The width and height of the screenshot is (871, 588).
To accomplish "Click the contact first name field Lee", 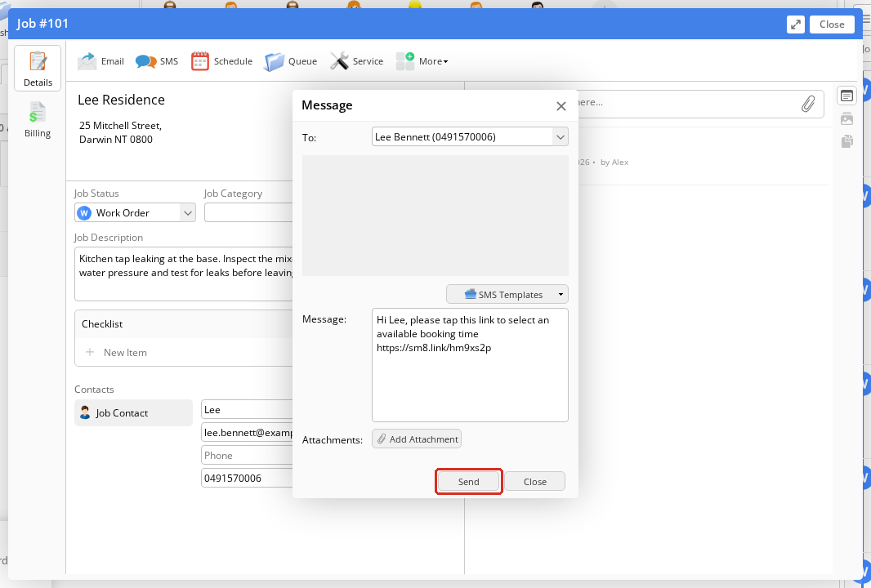I will coord(247,410).
